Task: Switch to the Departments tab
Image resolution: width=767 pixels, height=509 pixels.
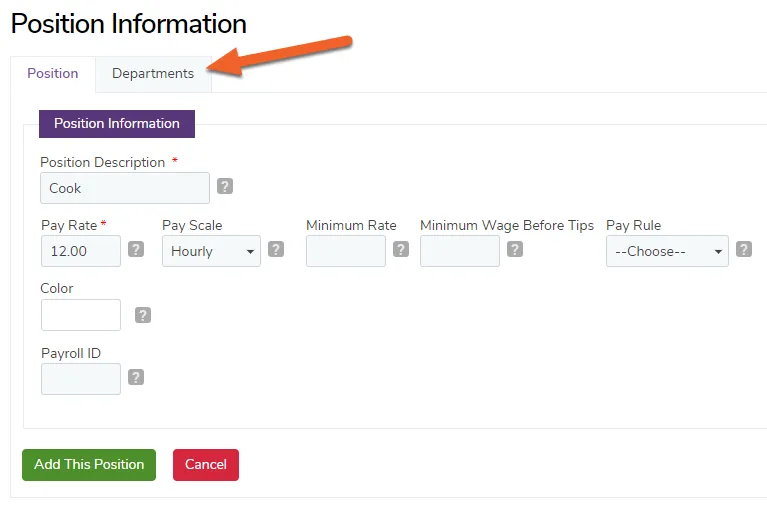Action: [x=153, y=74]
